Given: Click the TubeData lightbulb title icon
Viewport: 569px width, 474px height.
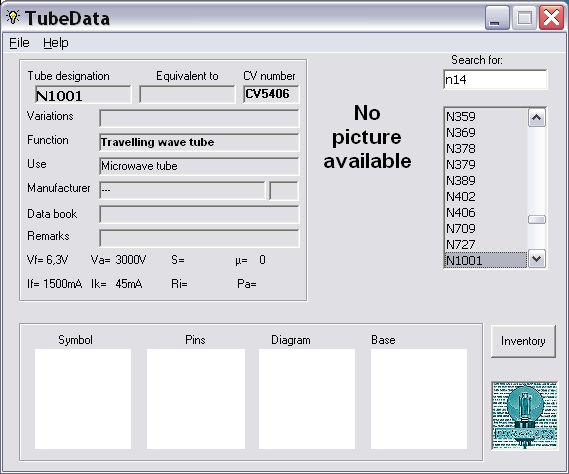Looking at the screenshot, I should (13, 17).
